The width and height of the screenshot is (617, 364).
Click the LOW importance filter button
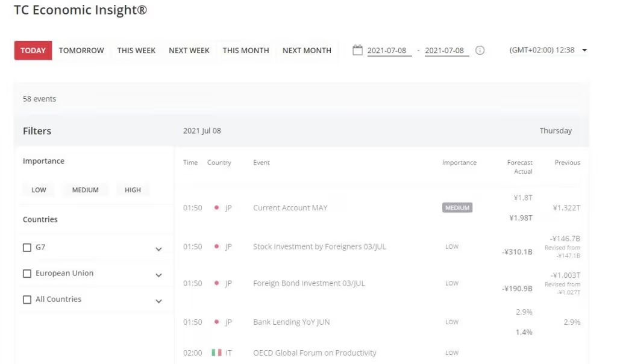[x=38, y=189]
